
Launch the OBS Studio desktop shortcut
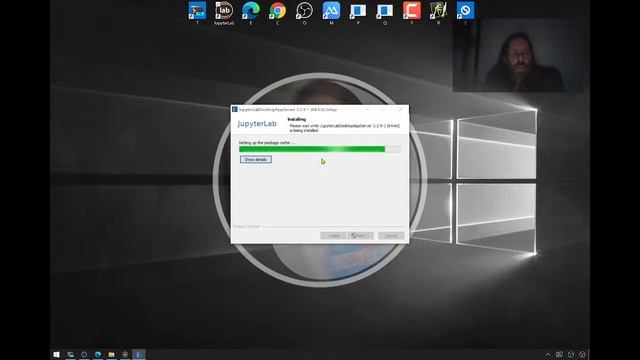(x=304, y=11)
